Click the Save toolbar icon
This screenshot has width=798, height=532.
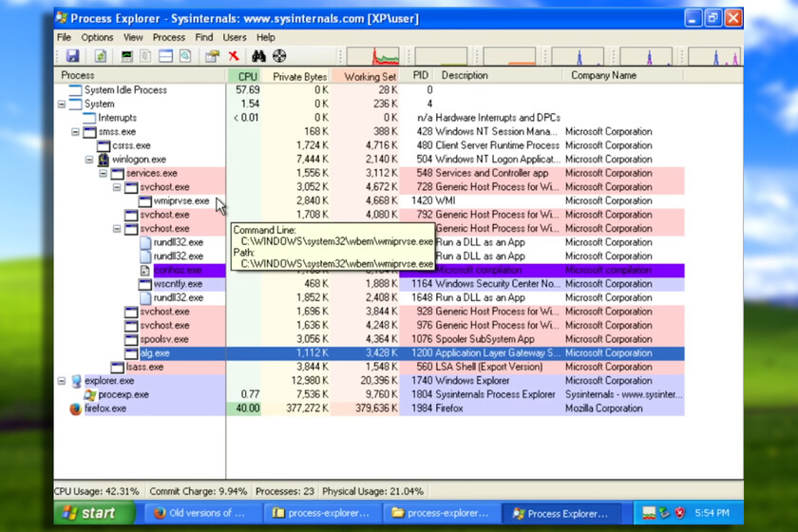pyautogui.click(x=72, y=57)
